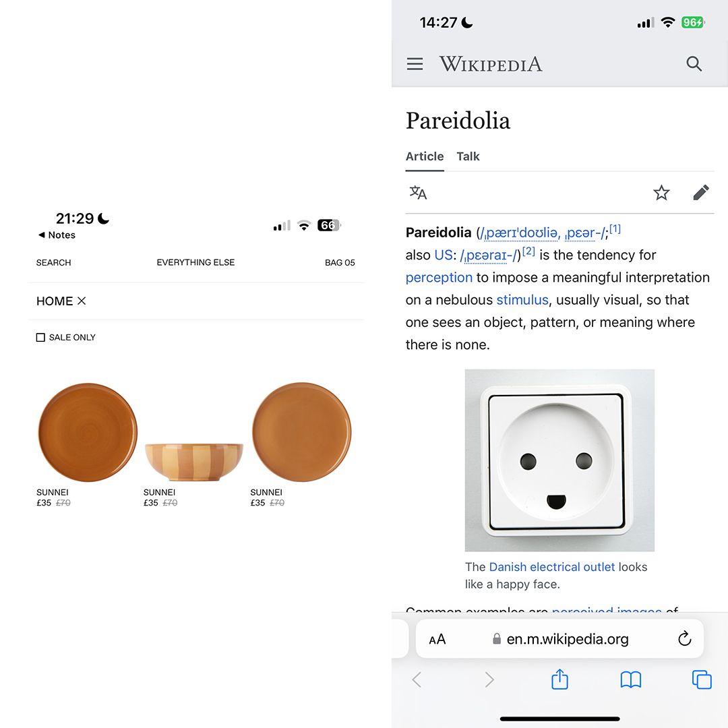Screen dimensions: 728x728
Task: View the striped SUNNEI bowl product
Action: pos(194,462)
